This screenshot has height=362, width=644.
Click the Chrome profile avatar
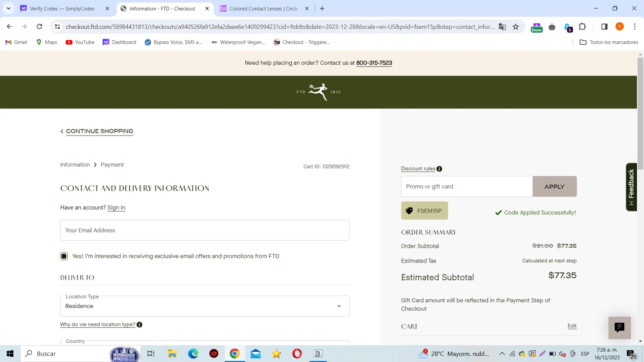click(x=620, y=27)
